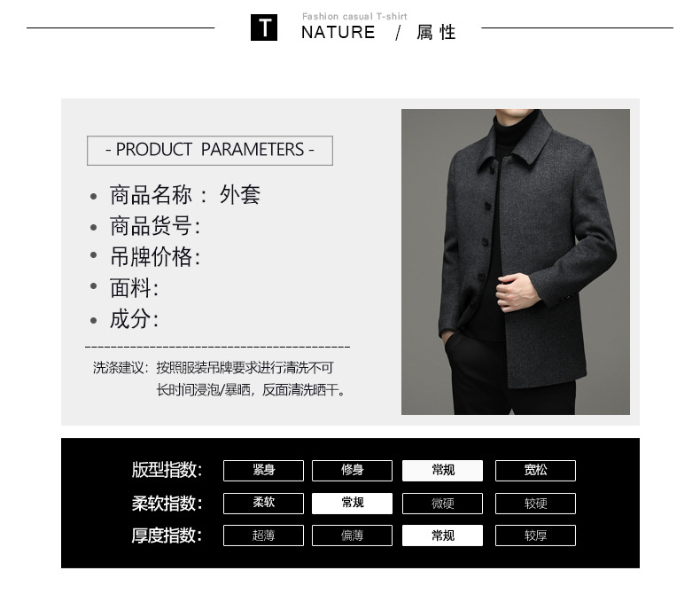The height and width of the screenshot is (594, 700).
Task: Select the 紧身 fit option
Action: point(263,470)
